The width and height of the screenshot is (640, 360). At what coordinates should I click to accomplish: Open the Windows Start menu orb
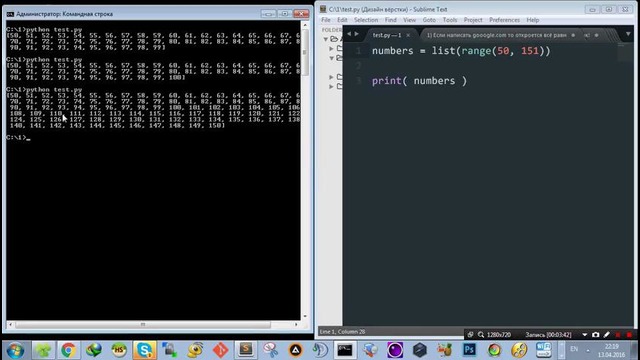[15, 350]
